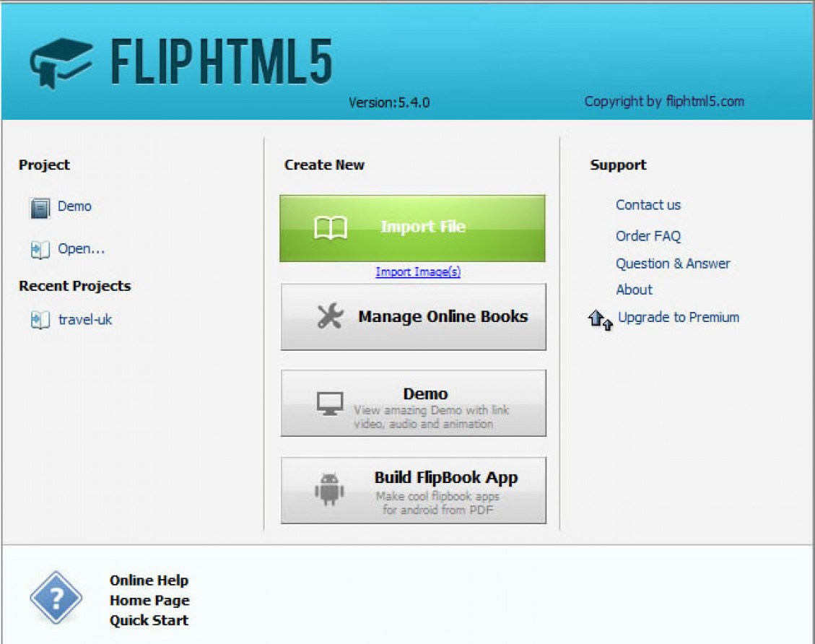The height and width of the screenshot is (644, 815).
Task: Click the Demo button title text
Action: [x=425, y=394]
